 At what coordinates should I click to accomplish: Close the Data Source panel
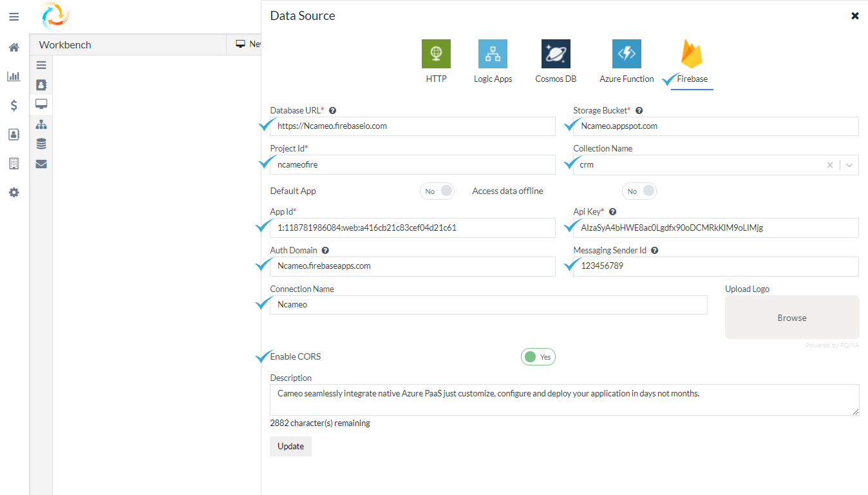(855, 15)
